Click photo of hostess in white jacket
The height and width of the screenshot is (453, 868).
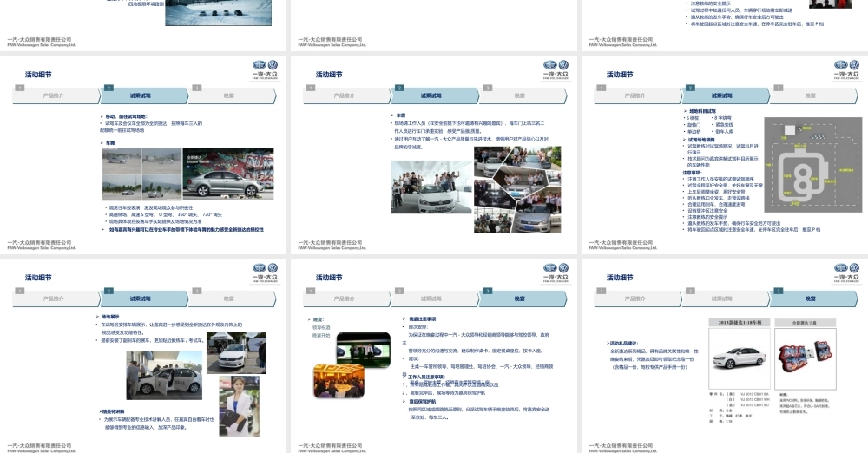click(x=240, y=405)
